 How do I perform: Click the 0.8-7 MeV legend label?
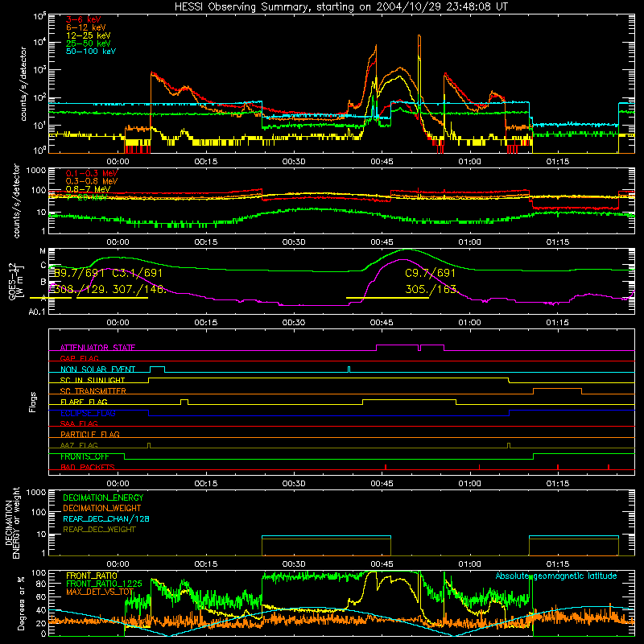88,189
